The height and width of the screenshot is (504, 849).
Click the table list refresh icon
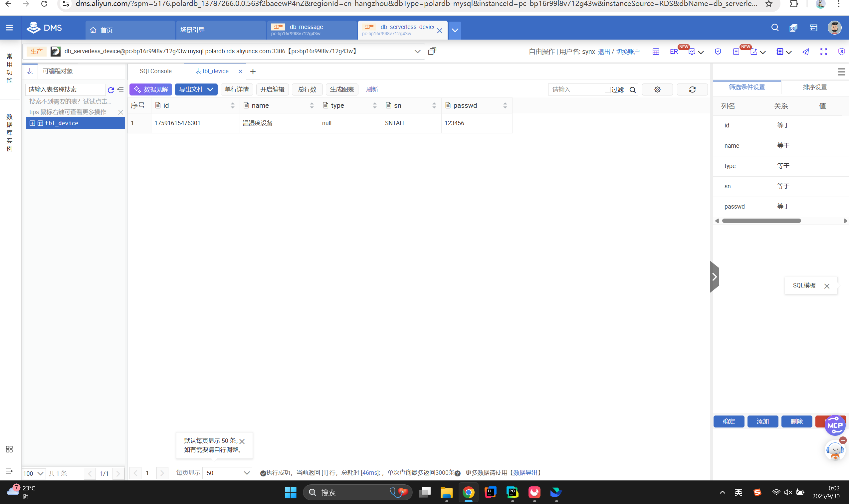point(110,90)
